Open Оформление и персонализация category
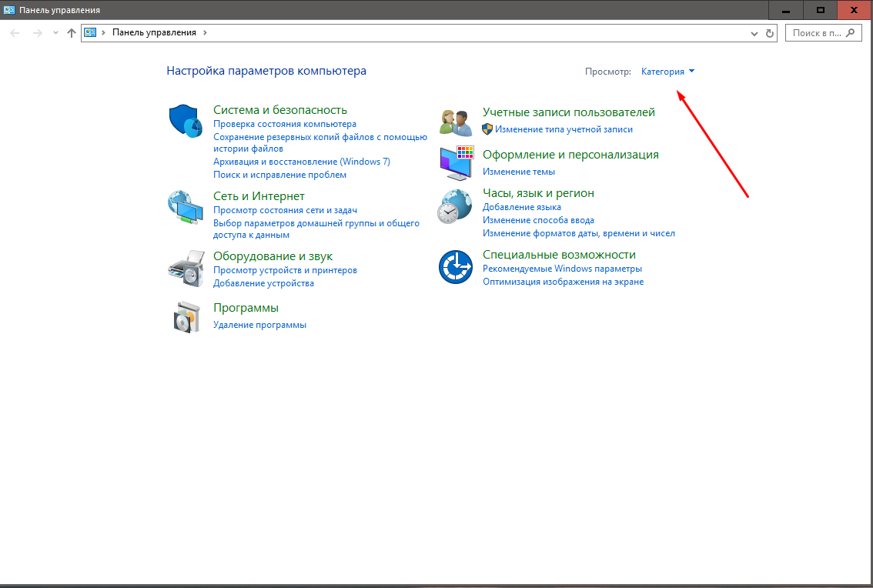 [570, 155]
